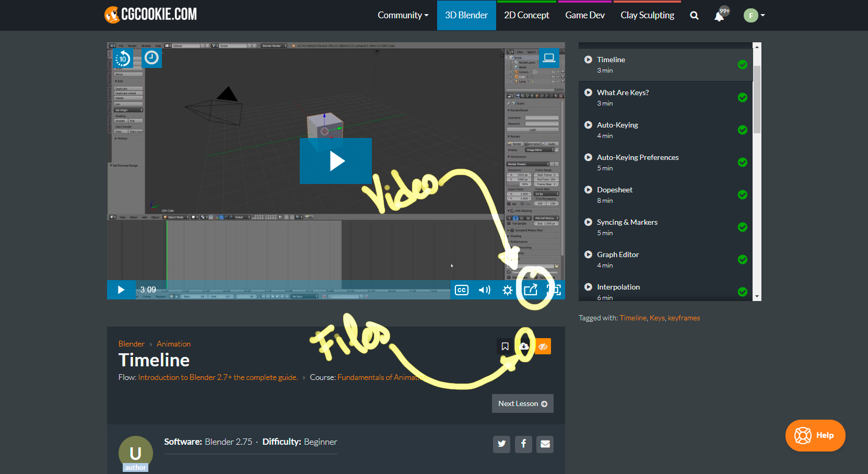
Task: Toggle completed check for Graph Editor
Action: [743, 260]
